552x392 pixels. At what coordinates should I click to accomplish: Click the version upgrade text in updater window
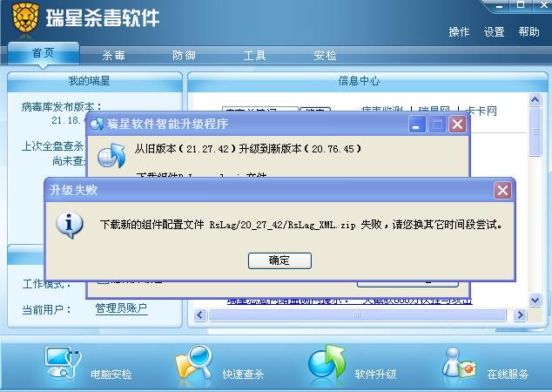click(x=248, y=149)
